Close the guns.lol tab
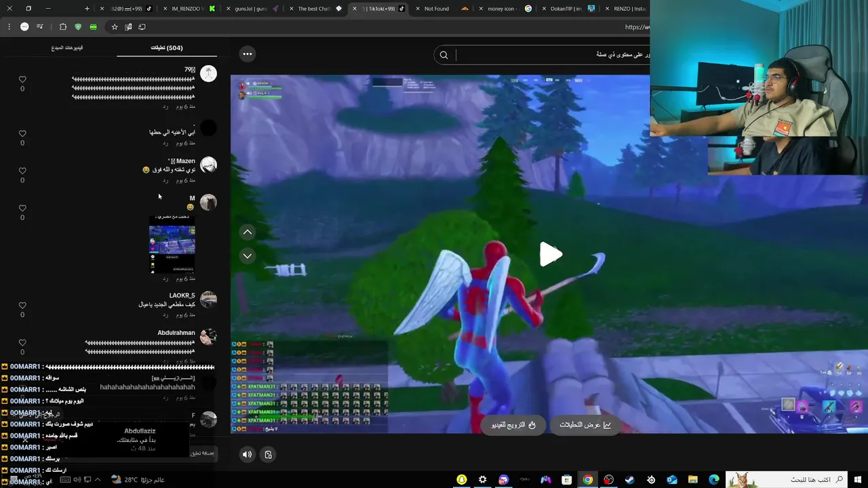The image size is (868, 488). (228, 9)
